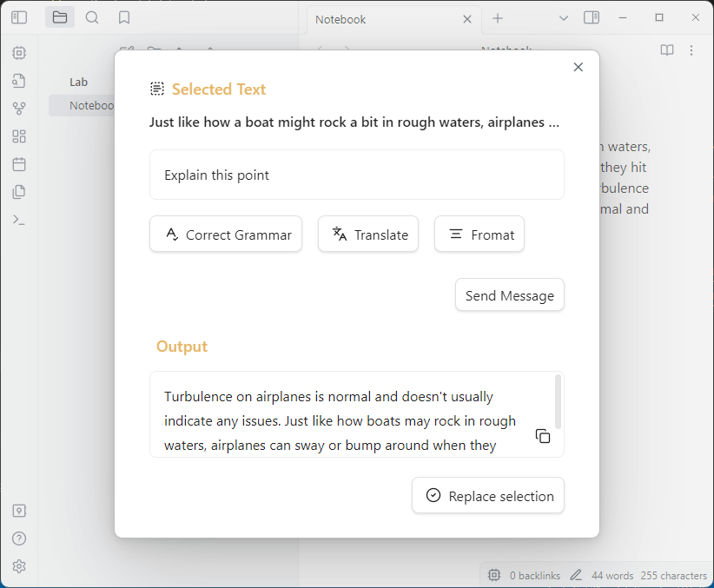Open the bookmarks icon
The image size is (714, 588).
124,17
